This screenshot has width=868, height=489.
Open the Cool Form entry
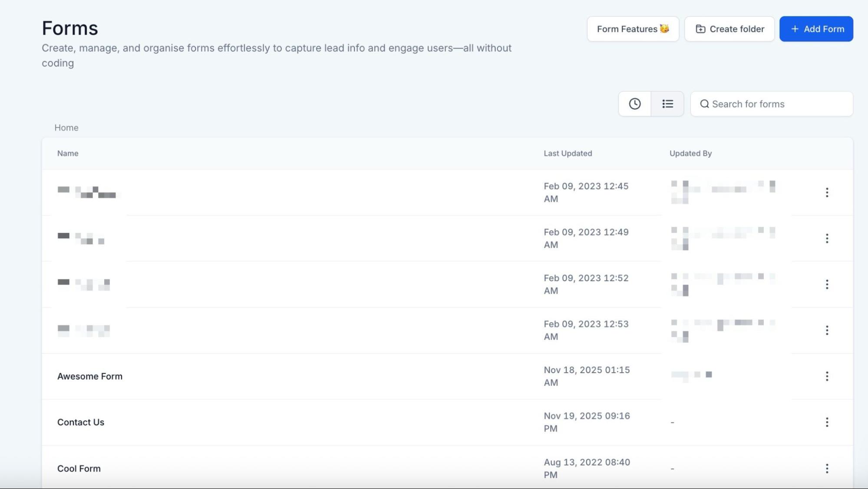[79, 469]
